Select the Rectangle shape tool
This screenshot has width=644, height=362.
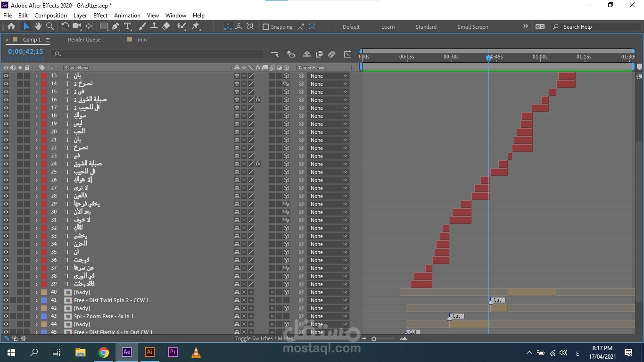click(104, 26)
